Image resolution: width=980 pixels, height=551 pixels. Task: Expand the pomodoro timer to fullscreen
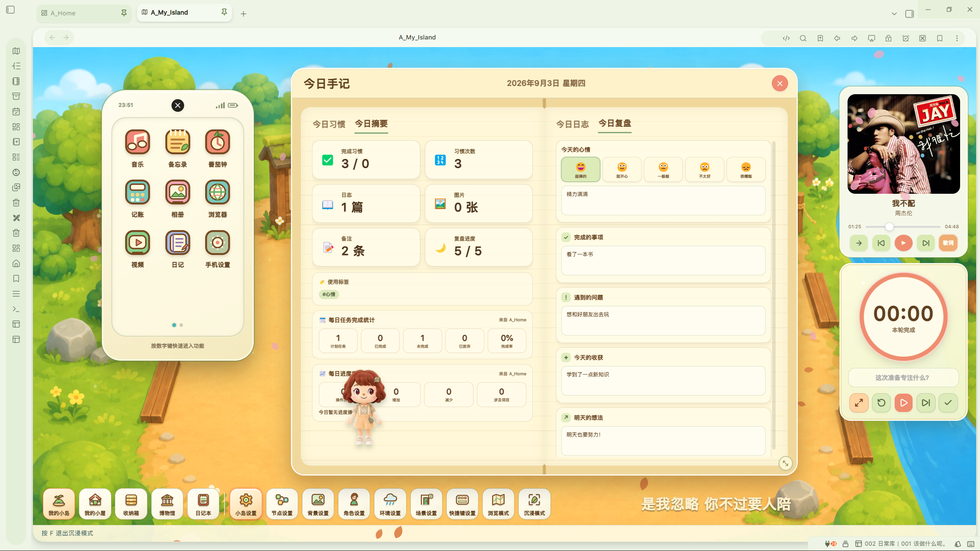[859, 403]
